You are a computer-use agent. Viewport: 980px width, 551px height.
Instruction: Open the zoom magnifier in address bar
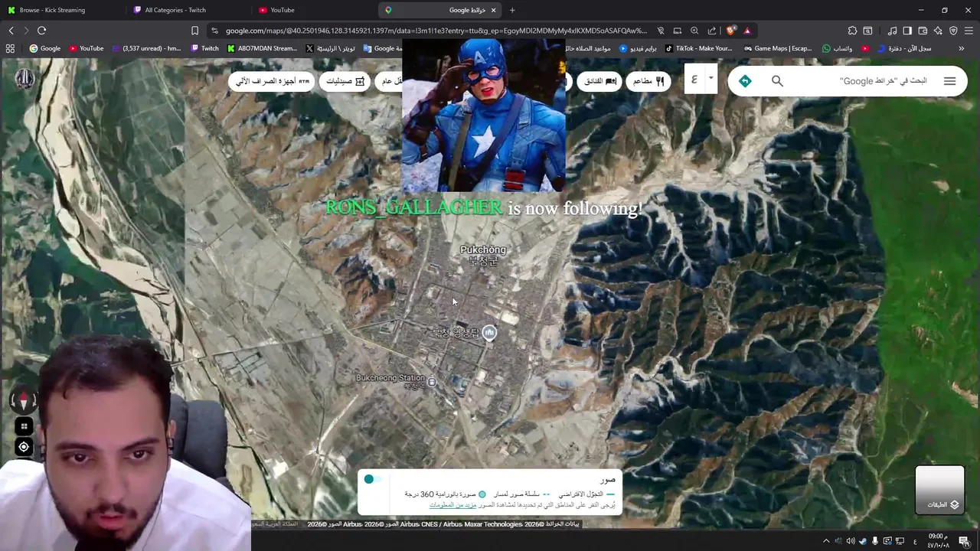pyautogui.click(x=694, y=31)
